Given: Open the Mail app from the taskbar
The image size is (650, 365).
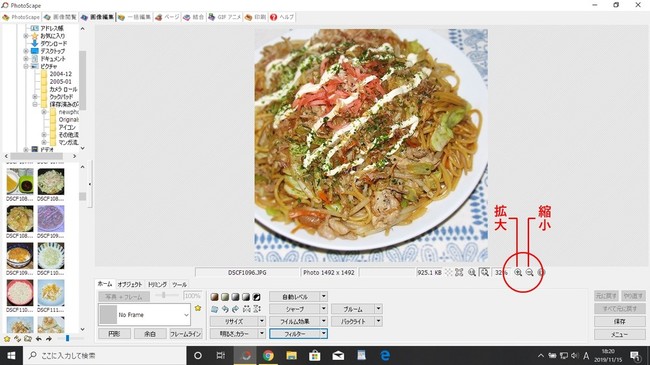Looking at the screenshot, I should point(338,355).
